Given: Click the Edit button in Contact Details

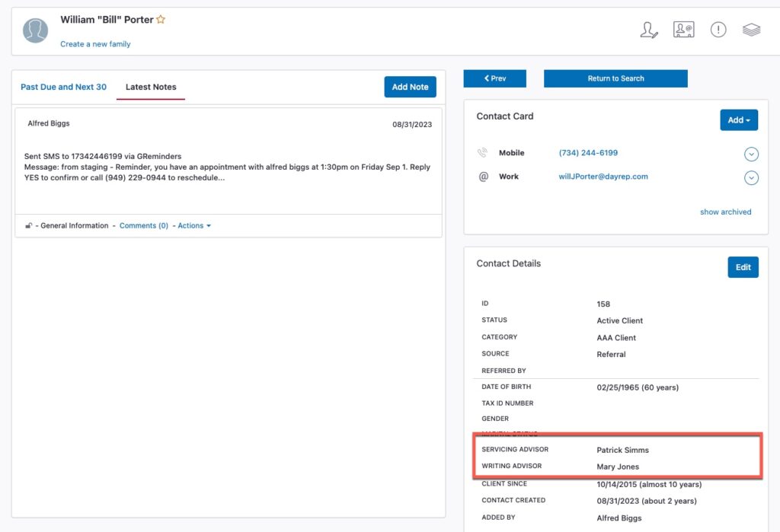Looking at the screenshot, I should point(743,267).
